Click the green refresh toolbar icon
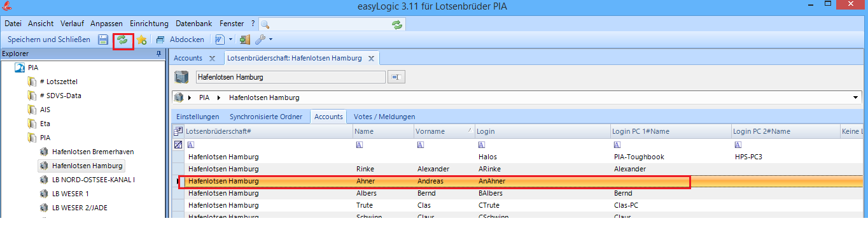The width and height of the screenshot is (868, 244). [x=123, y=39]
